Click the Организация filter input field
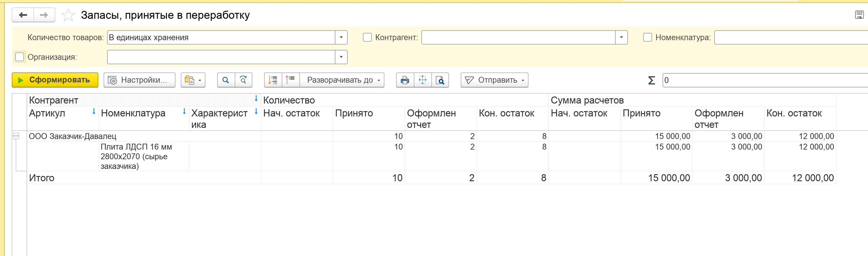This screenshot has height=256, width=868. [x=221, y=57]
